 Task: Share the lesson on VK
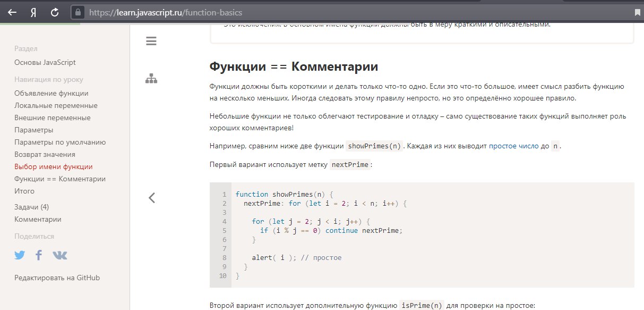[x=60, y=255]
